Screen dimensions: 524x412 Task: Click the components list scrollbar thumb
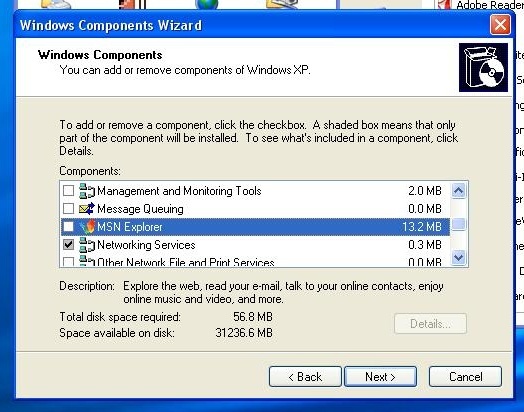458,224
